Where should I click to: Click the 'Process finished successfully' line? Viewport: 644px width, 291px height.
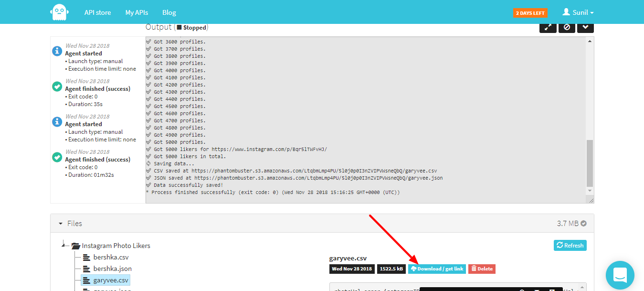(x=273, y=192)
